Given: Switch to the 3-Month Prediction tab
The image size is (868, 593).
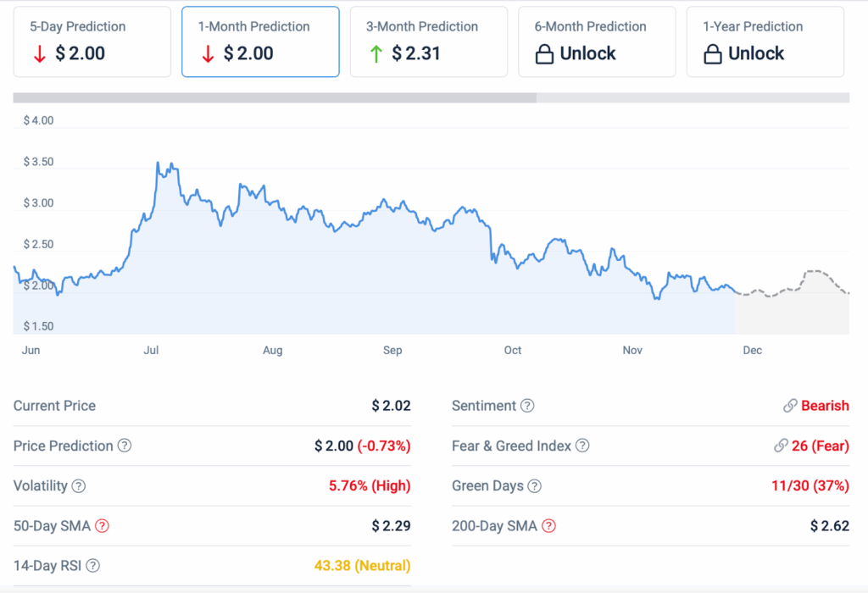Looking at the screenshot, I should (x=428, y=41).
